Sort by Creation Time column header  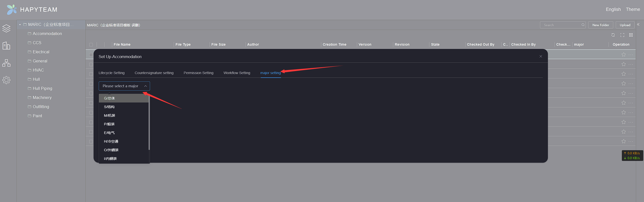[334, 44]
